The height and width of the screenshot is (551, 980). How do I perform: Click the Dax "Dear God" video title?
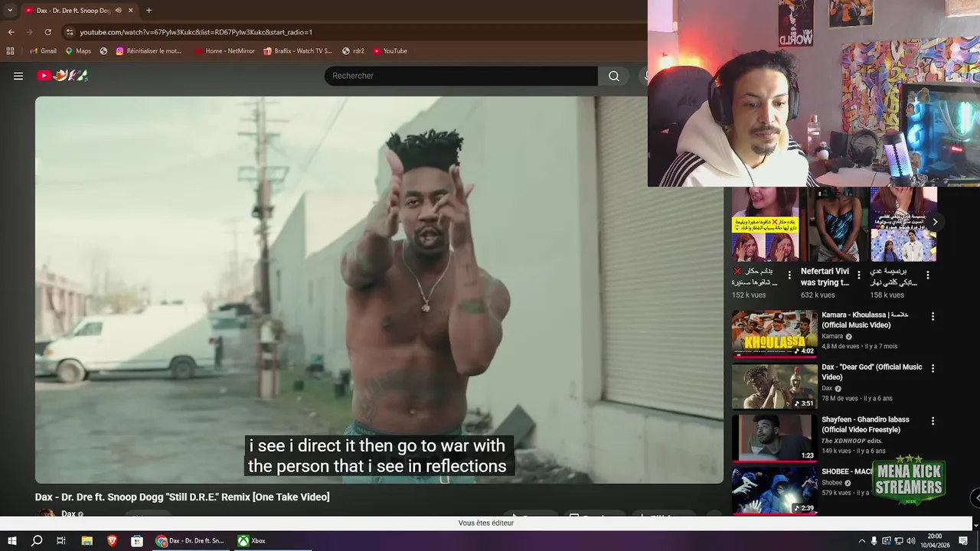pyautogui.click(x=872, y=372)
